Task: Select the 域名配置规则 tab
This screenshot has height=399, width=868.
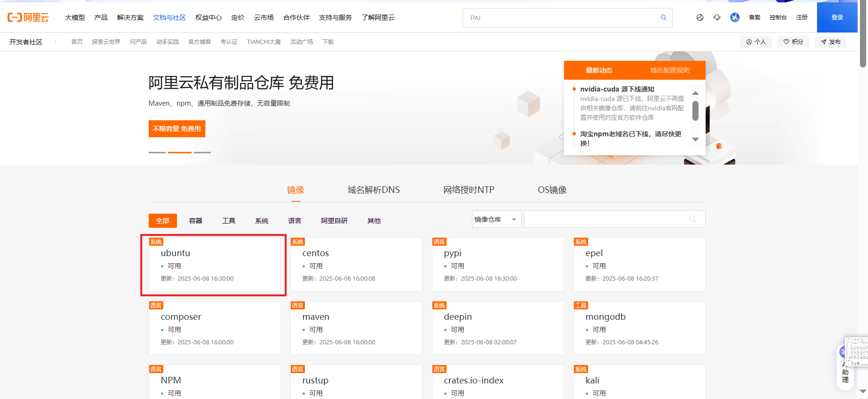Action: [670, 70]
